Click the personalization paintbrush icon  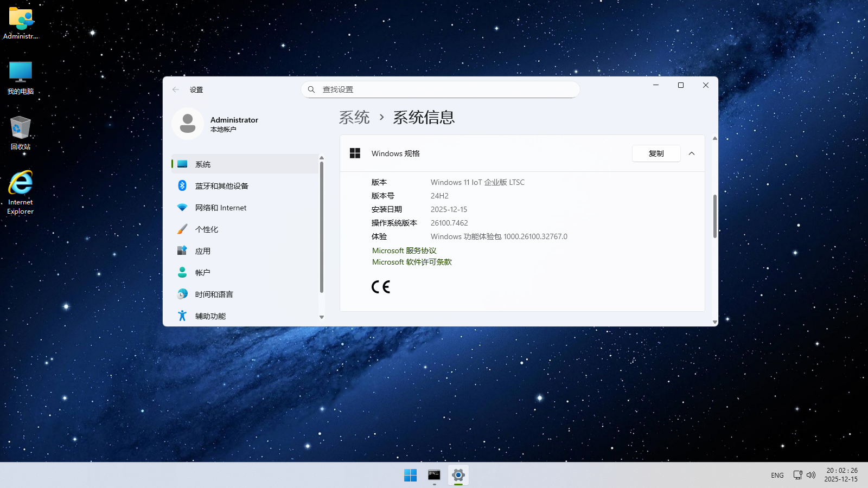tap(182, 229)
